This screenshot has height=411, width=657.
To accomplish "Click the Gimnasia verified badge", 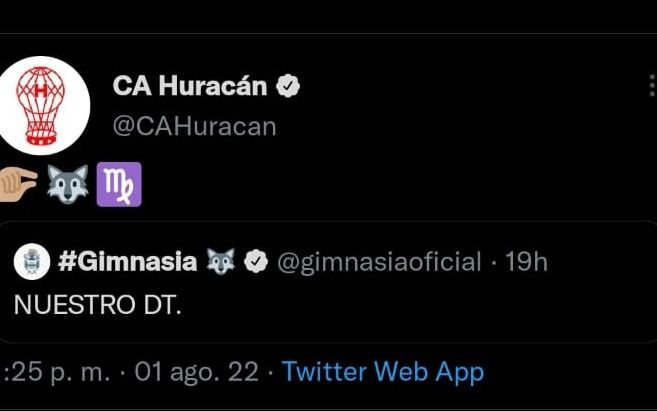I will 256,261.
